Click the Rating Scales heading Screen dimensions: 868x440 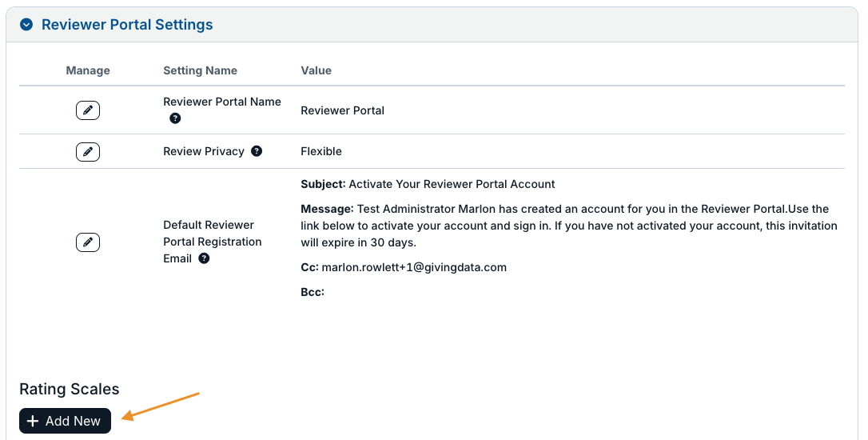tap(70, 389)
